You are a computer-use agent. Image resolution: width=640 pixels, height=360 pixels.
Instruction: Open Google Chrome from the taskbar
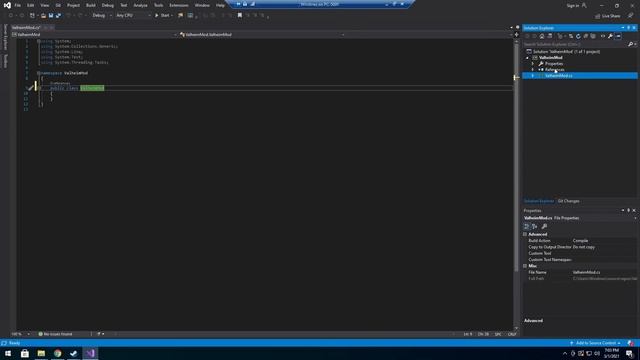tap(58, 353)
